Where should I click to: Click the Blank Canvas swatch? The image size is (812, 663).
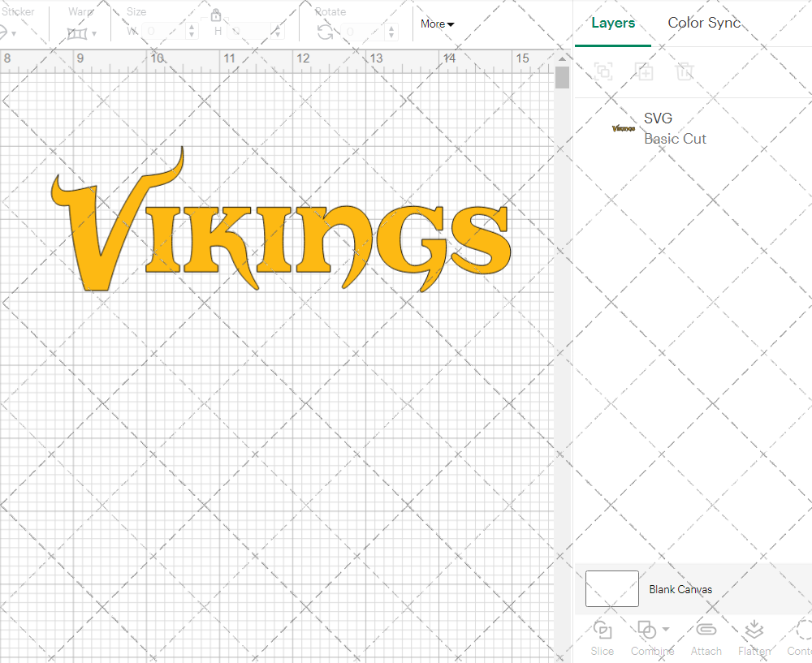(x=612, y=588)
